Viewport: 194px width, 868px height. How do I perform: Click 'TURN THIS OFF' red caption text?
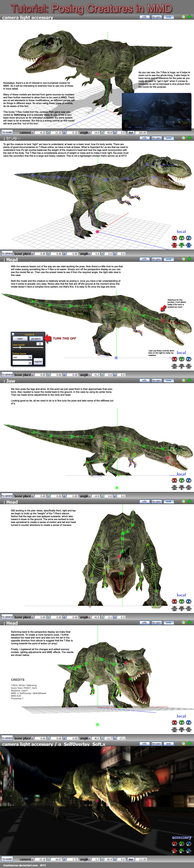[x=65, y=338]
